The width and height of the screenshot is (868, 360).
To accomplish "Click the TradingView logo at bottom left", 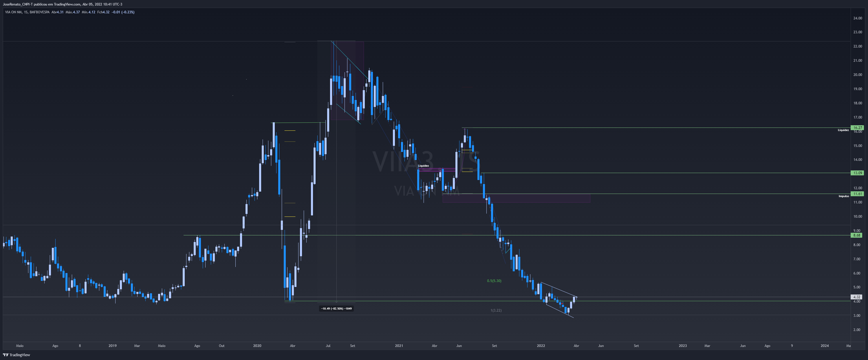I will pos(17,354).
